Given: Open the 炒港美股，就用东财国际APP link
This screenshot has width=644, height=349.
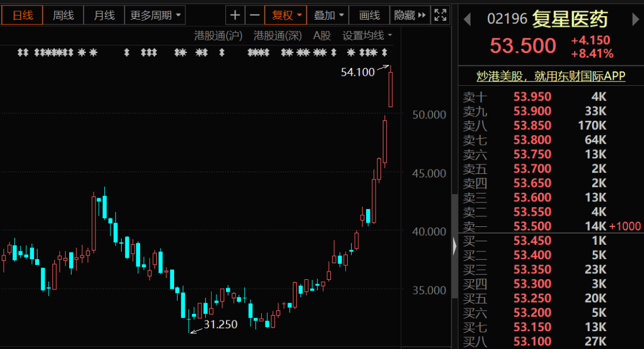Looking at the screenshot, I should 550,76.
